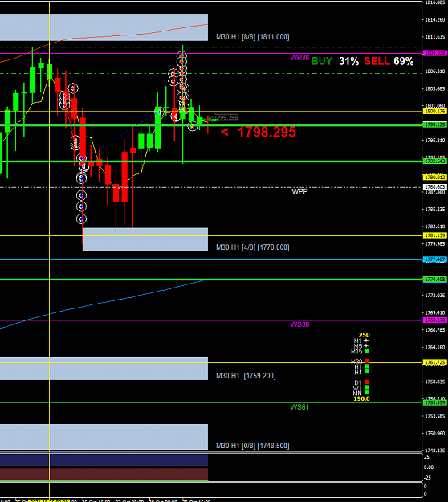Click the green 1798.125 price tag
This screenshot has height=502, width=448.
(434, 124)
